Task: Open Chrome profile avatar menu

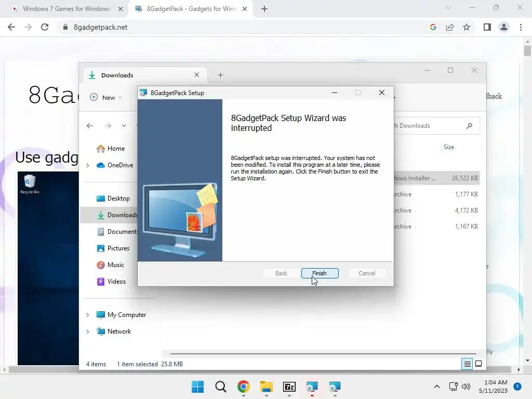Action: pyautogui.click(x=504, y=27)
